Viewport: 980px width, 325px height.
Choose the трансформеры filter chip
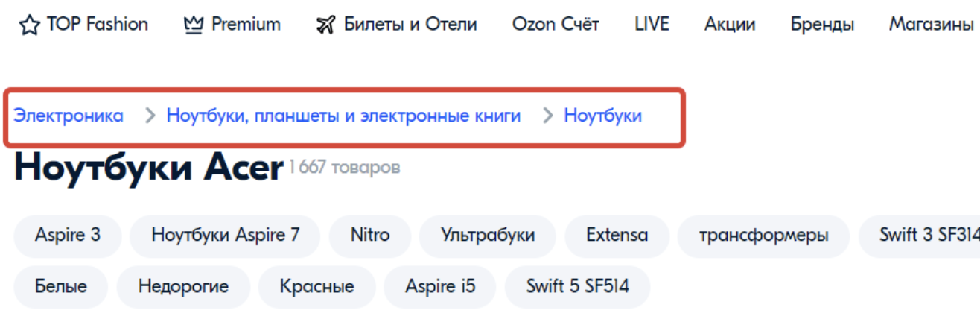(x=763, y=236)
